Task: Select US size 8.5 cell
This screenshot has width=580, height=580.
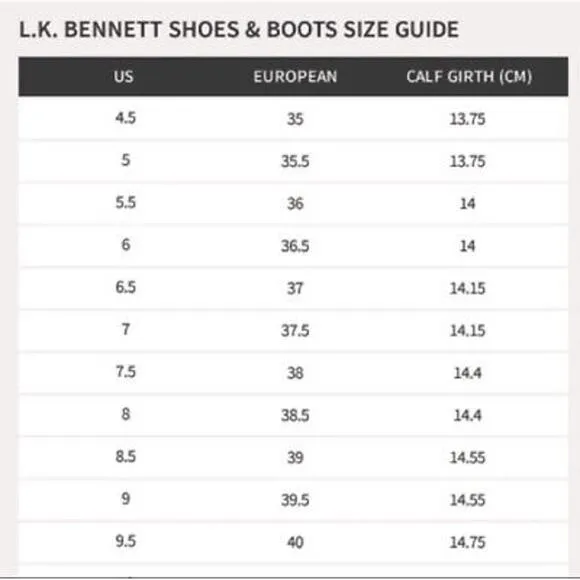Action: coord(125,456)
